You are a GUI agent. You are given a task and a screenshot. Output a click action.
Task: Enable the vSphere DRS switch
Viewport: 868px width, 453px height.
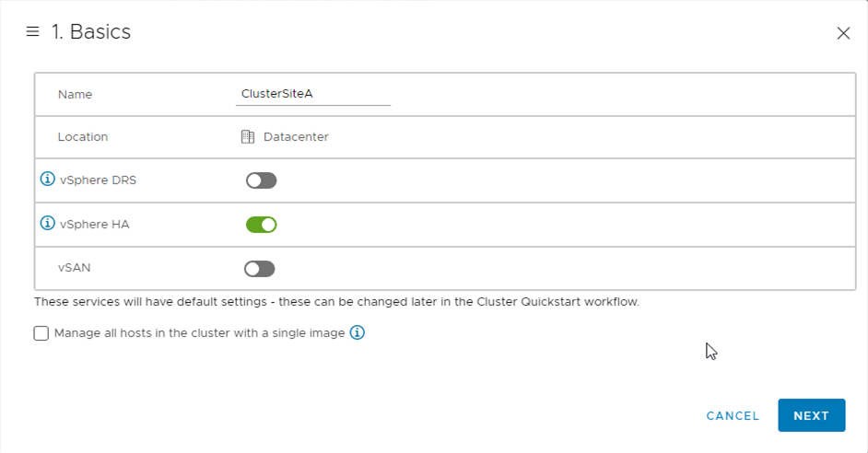click(x=261, y=180)
